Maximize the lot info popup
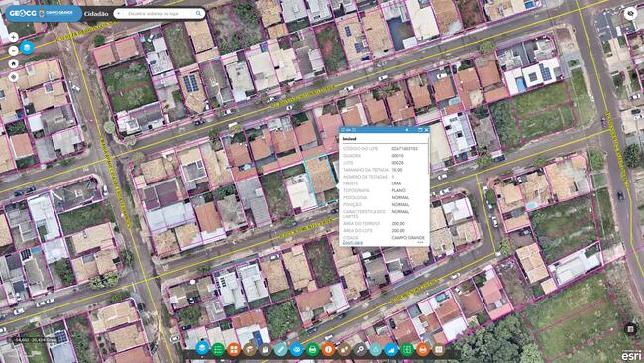This screenshot has width=644, height=363. point(420,130)
